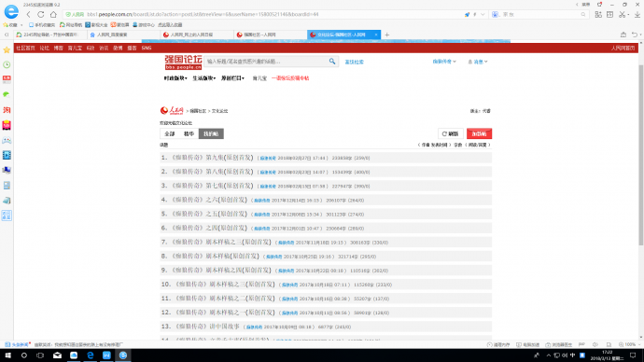Click the 强国论坛 forum logo
Image resolution: width=644 pixels, height=362 pixels.
pyautogui.click(x=183, y=62)
